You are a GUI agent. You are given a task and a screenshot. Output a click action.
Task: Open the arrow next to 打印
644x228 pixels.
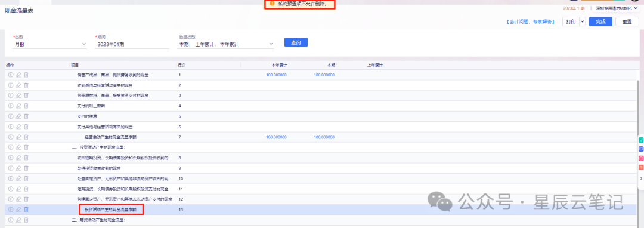[583, 21]
